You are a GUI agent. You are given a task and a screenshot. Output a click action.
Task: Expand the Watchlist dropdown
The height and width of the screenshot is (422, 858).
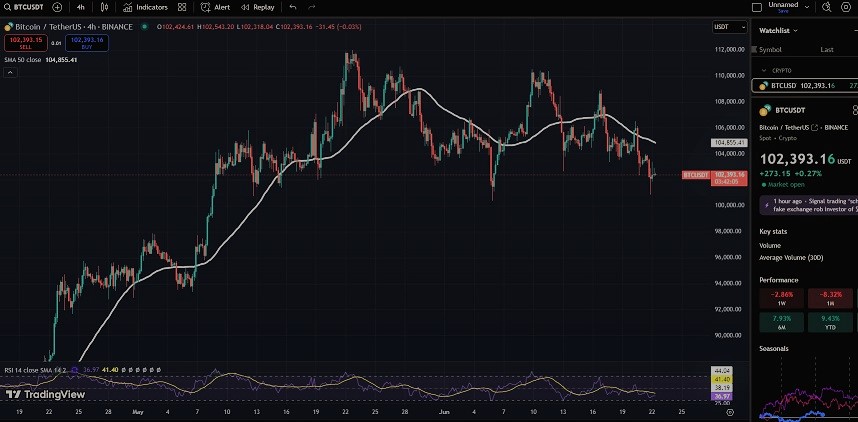[778, 31]
